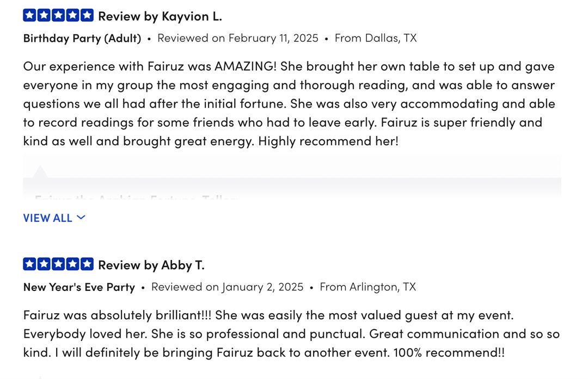Select the "Birthday Party (Adult)" event label
The height and width of the screenshot is (379, 588).
click(82, 39)
